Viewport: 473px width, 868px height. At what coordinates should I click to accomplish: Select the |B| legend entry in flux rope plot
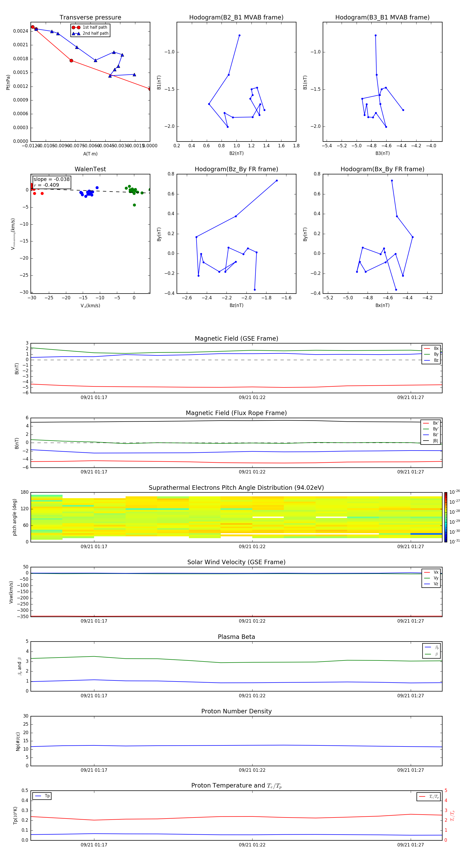point(431,441)
